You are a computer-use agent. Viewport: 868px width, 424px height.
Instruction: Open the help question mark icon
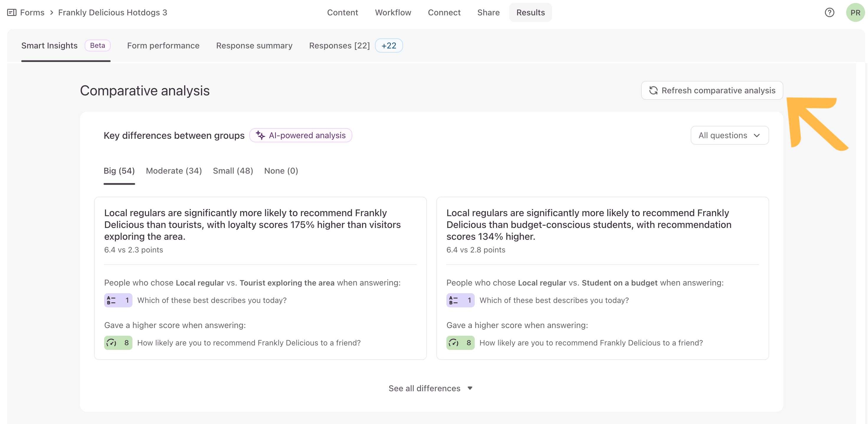click(x=829, y=12)
